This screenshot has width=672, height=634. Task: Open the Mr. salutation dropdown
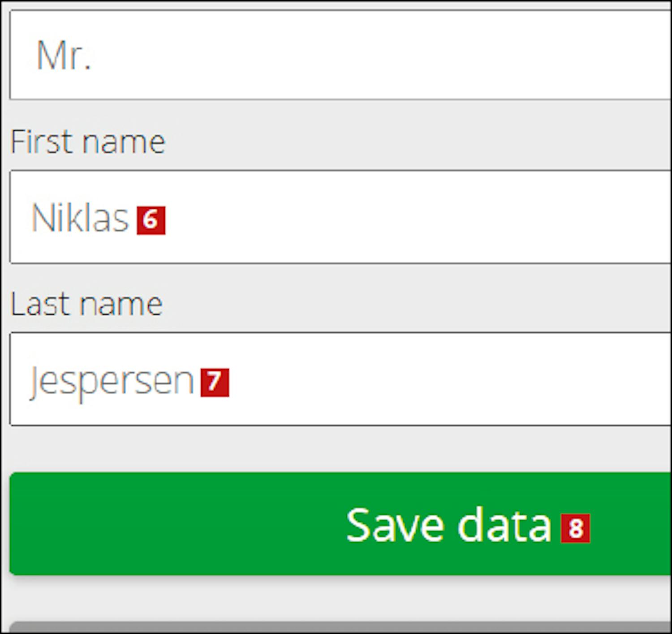(340, 55)
